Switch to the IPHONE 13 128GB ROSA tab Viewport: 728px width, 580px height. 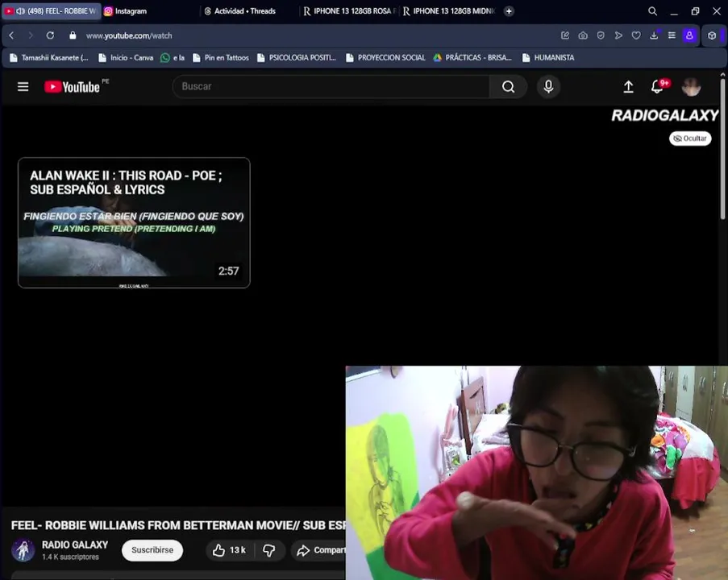350,11
